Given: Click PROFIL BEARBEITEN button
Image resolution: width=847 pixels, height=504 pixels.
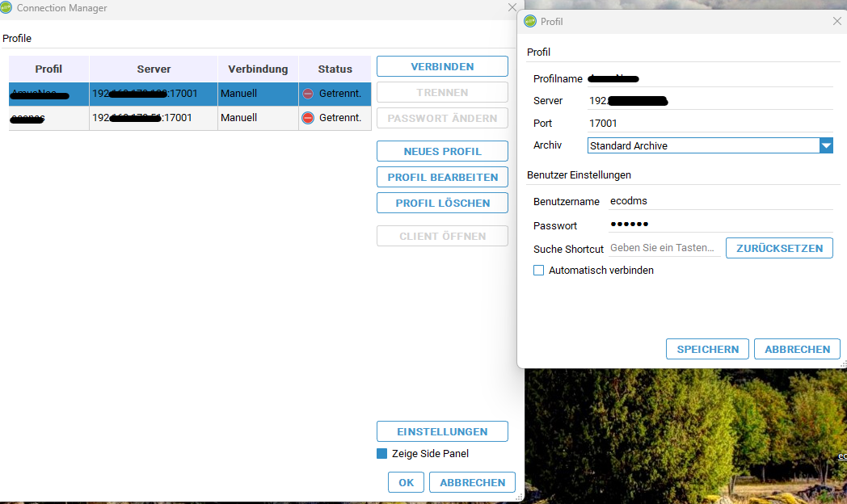Looking at the screenshot, I should 442,177.
